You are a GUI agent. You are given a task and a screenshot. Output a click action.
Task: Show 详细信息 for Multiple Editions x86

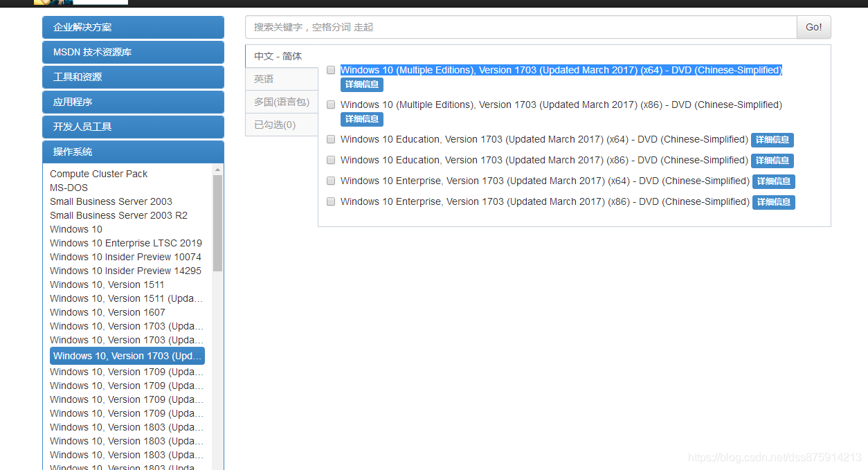362,119
